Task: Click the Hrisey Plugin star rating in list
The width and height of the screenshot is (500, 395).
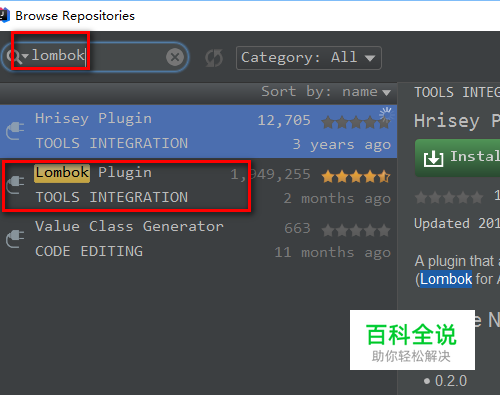Action: 356,122
